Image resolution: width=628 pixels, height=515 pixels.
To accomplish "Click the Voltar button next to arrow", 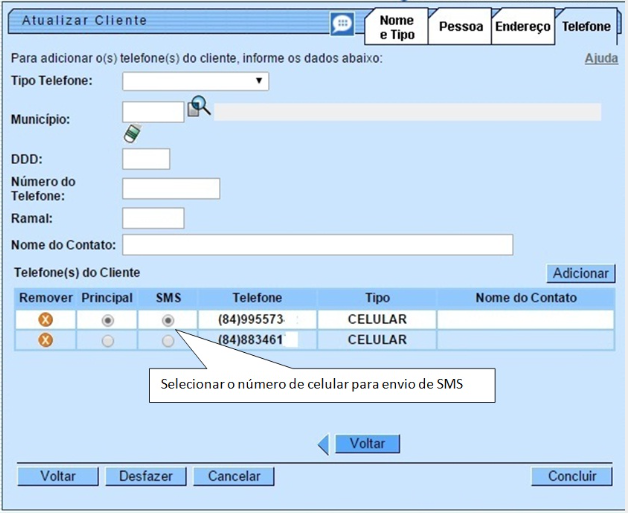I will pyautogui.click(x=367, y=444).
